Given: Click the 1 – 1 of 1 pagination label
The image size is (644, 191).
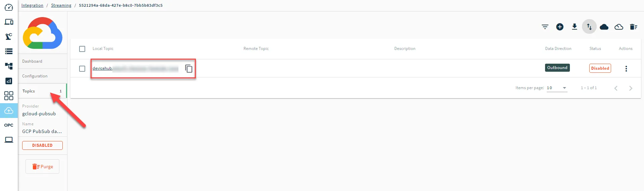Looking at the screenshot, I should 589,88.
